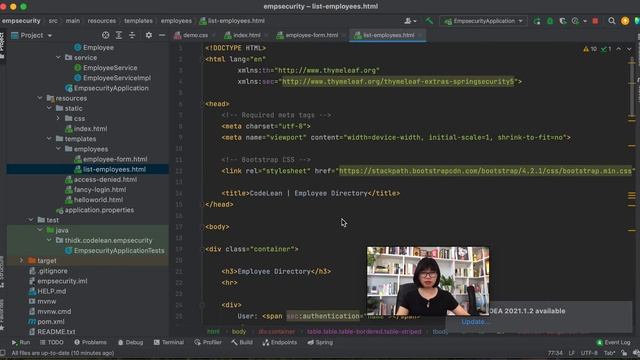Click the typo check indicator showing 1
This screenshot has height=360, width=640.
[x=606, y=49]
